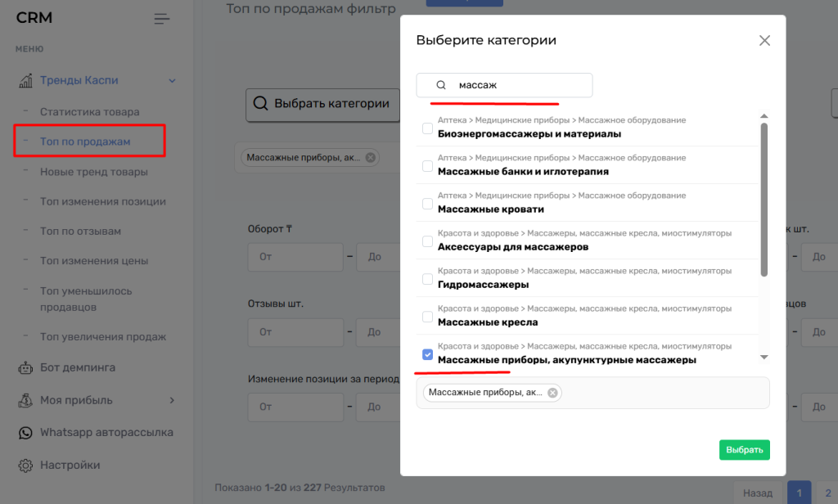The width and height of the screenshot is (838, 504).
Task: Open Топ изменения позиции menu item
Action: (x=102, y=201)
